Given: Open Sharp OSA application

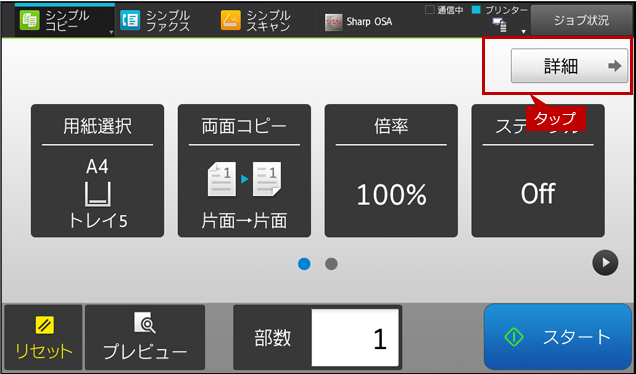Looking at the screenshot, I should coord(359,21).
